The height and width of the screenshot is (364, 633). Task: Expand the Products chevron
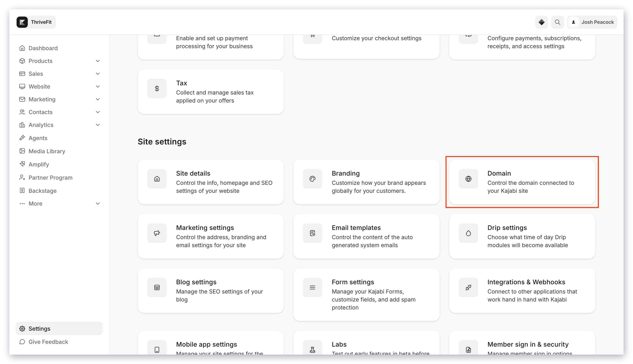click(x=98, y=61)
